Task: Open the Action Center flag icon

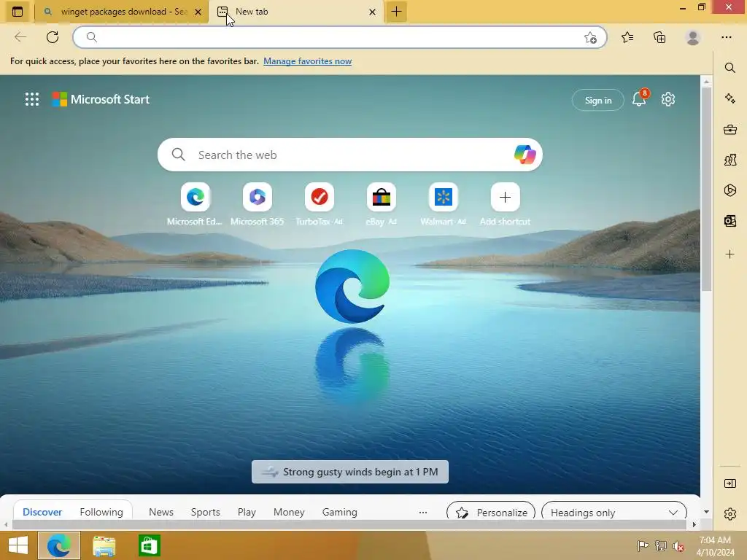Action: [x=643, y=545]
